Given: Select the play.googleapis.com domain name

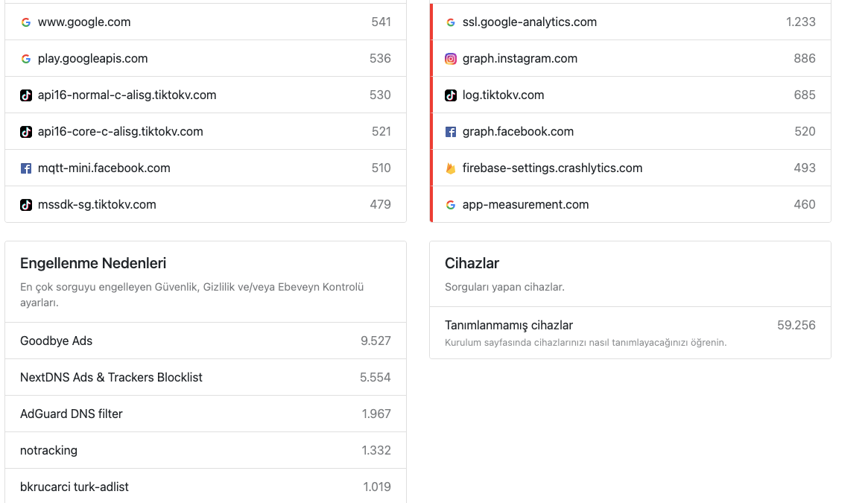Looking at the screenshot, I should [x=93, y=59].
